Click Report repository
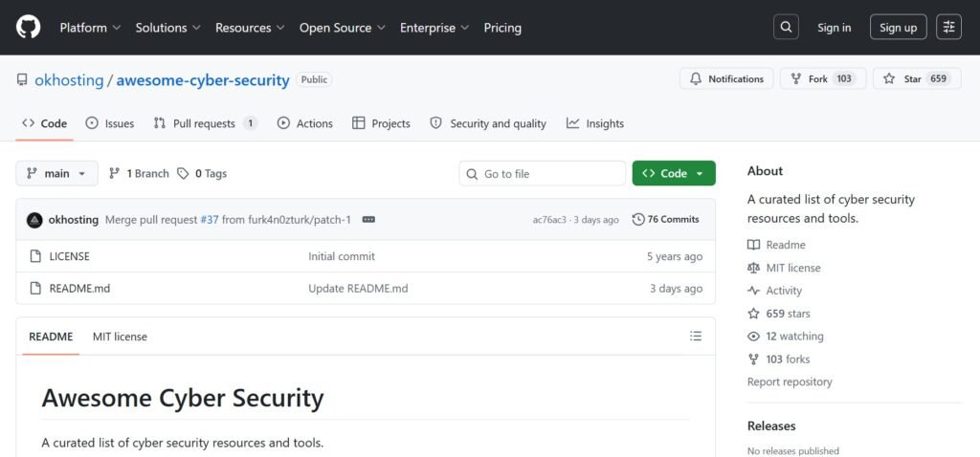980x457 pixels. [x=790, y=381]
